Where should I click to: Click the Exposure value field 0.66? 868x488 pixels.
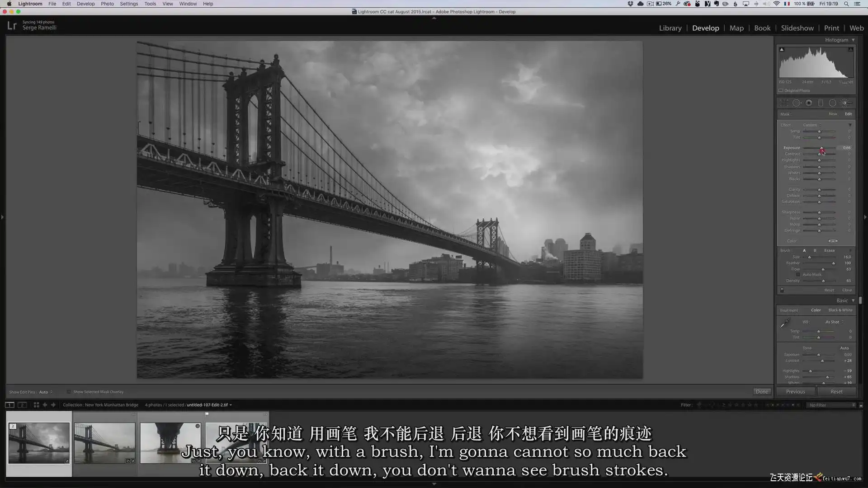[x=846, y=148]
